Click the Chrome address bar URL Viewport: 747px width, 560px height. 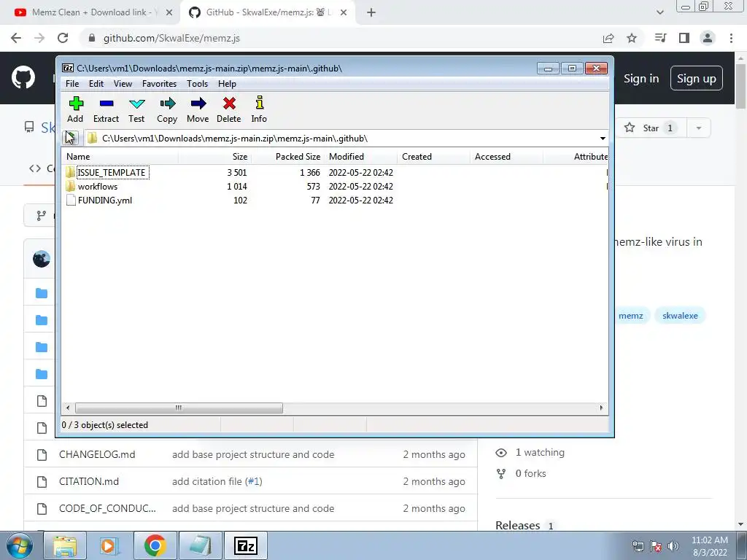point(171,38)
